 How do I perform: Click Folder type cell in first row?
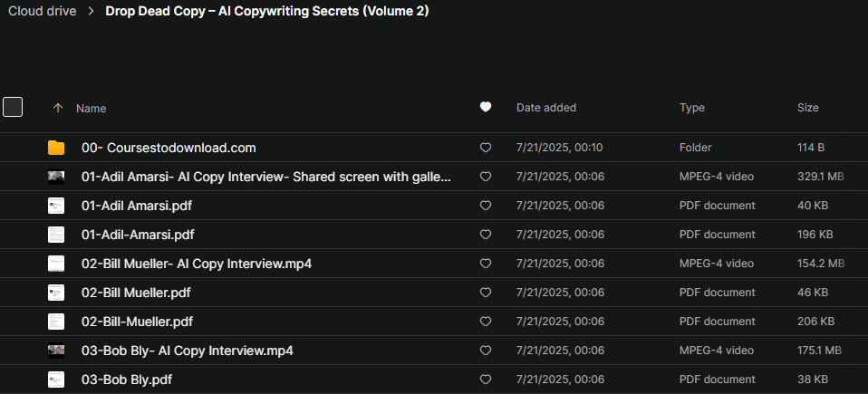pos(695,148)
